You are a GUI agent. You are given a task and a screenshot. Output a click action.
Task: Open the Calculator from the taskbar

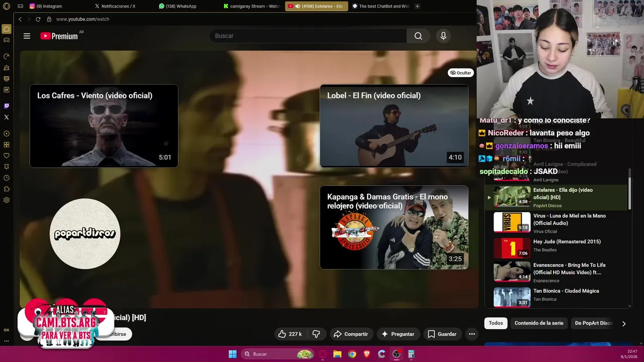pyautogui.click(x=411, y=354)
